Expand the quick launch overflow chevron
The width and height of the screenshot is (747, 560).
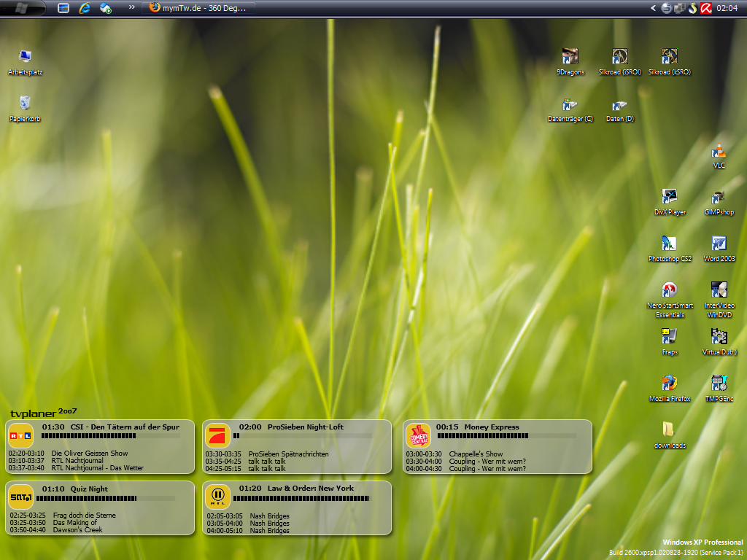[x=131, y=8]
